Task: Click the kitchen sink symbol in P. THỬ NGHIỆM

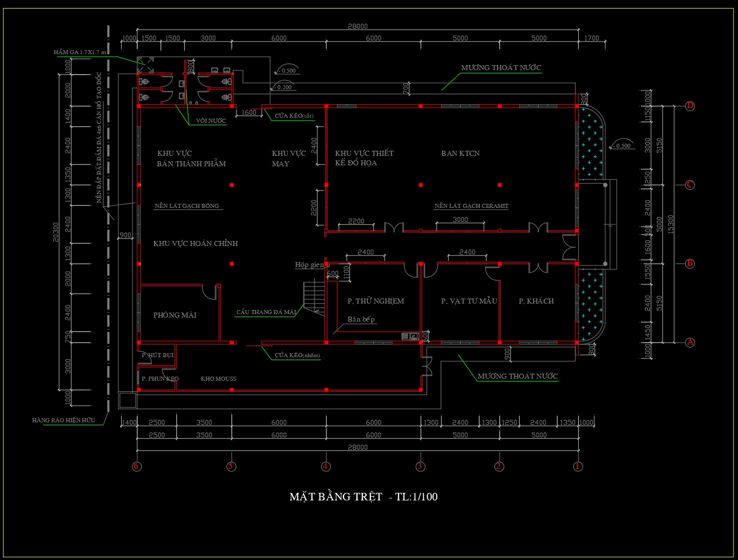Action: pos(411,337)
